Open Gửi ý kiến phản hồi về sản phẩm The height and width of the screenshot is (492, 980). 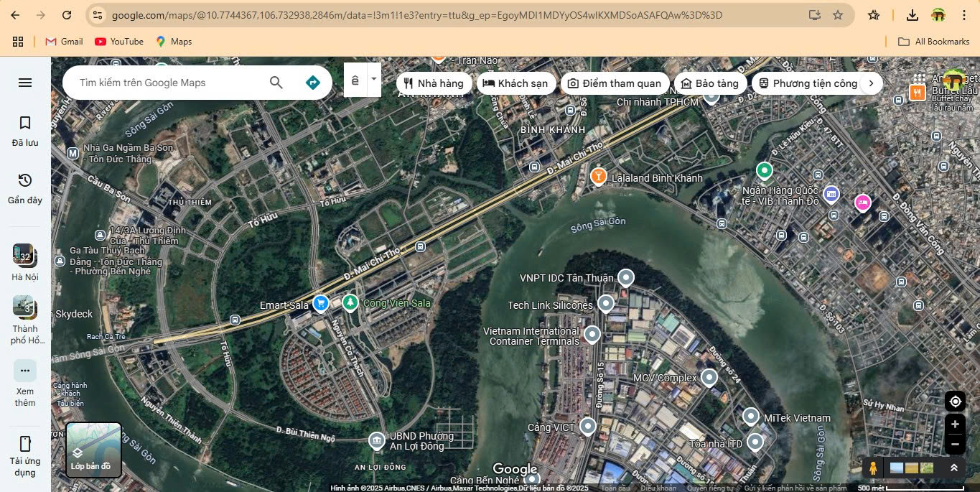tap(795, 488)
